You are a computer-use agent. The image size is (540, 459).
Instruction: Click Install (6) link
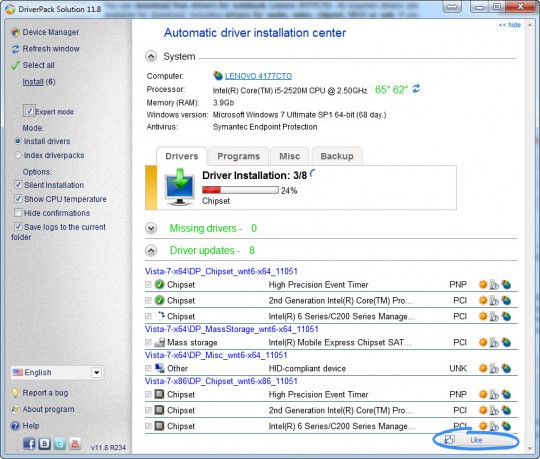tap(39, 82)
